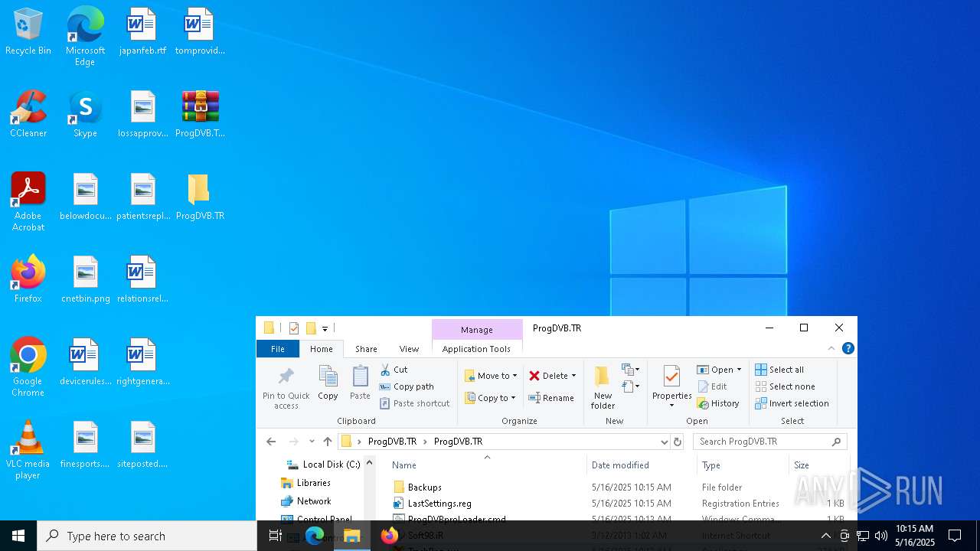Select the rightgenera... Word document icon
Image resolution: width=980 pixels, height=551 pixels.
coord(142,362)
